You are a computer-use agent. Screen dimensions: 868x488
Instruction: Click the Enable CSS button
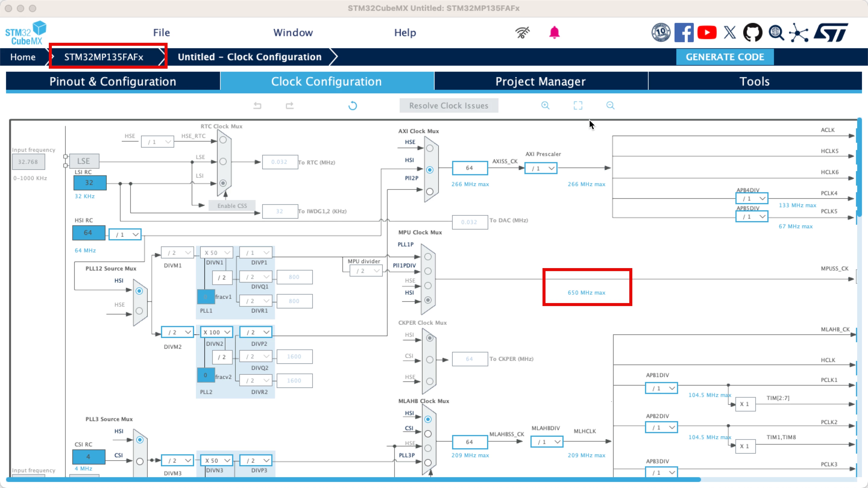pos(232,205)
